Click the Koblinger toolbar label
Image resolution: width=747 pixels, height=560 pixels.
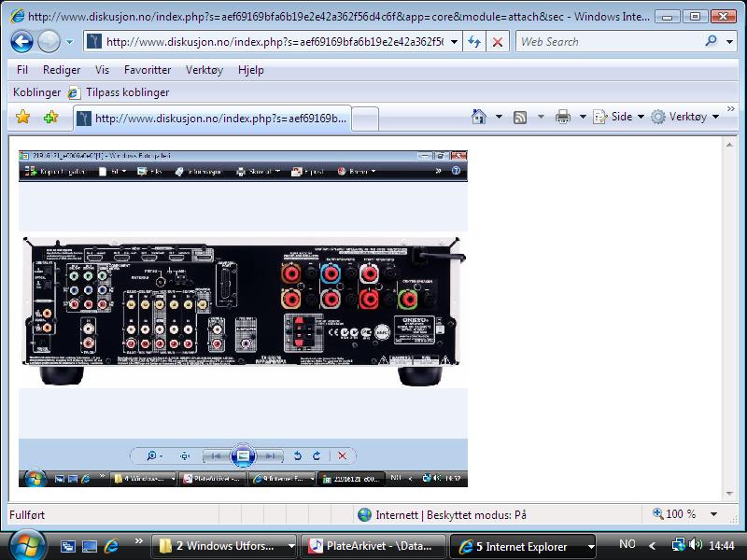[x=36, y=92]
